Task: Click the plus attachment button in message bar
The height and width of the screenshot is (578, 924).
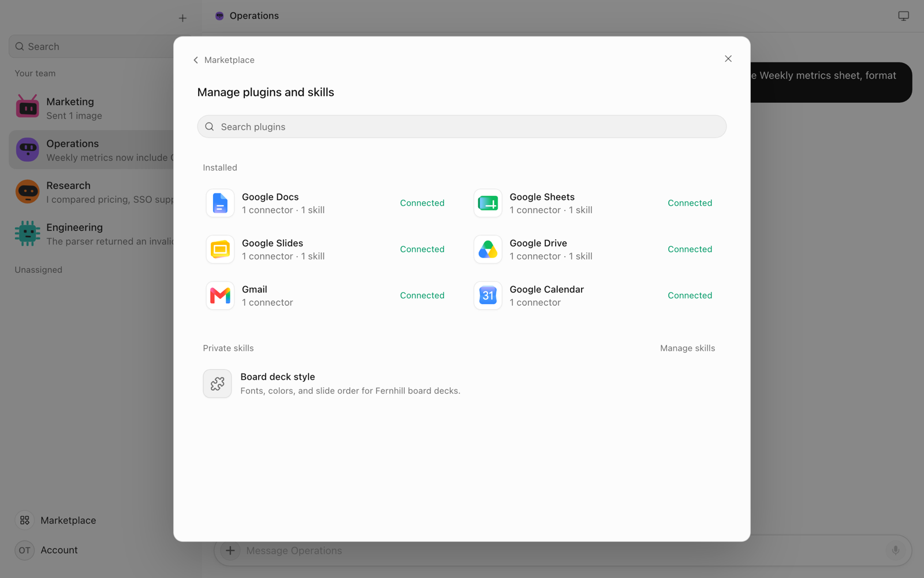Action: tap(230, 550)
